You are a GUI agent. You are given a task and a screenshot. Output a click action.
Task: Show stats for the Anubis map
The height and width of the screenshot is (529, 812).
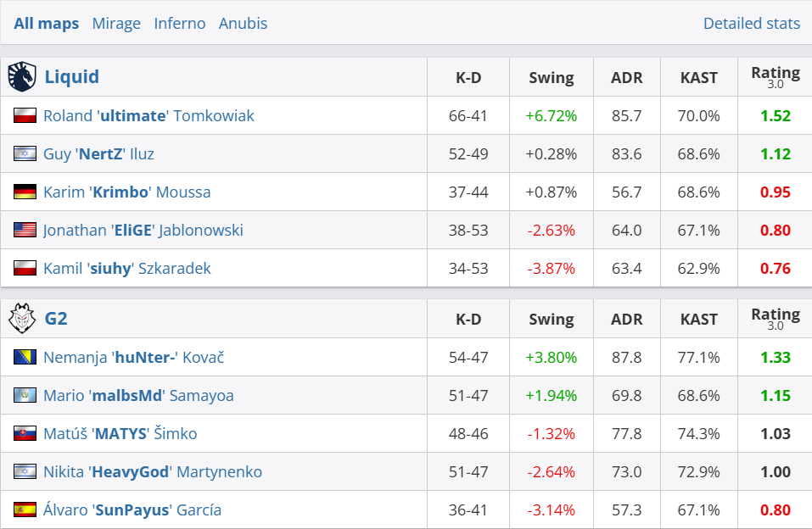pos(243,23)
